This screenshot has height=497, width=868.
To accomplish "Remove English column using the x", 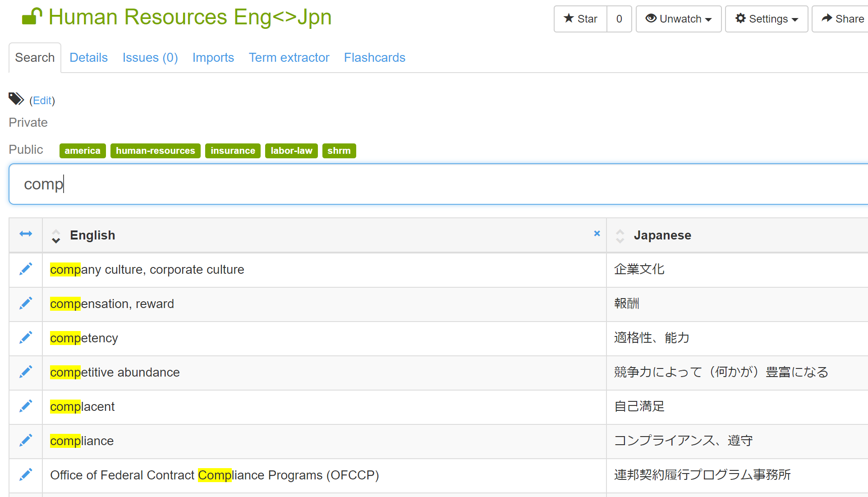I will click(x=597, y=233).
